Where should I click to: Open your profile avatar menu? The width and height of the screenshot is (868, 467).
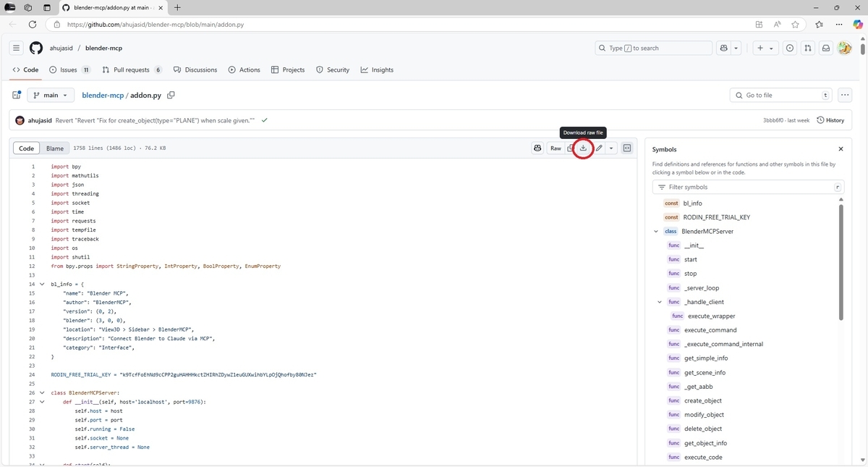845,48
